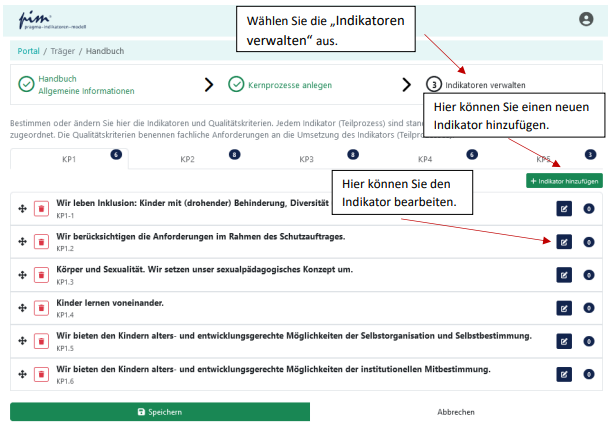Save changes with the Speichern button
Screen dimensions: 611x429
pos(160,411)
